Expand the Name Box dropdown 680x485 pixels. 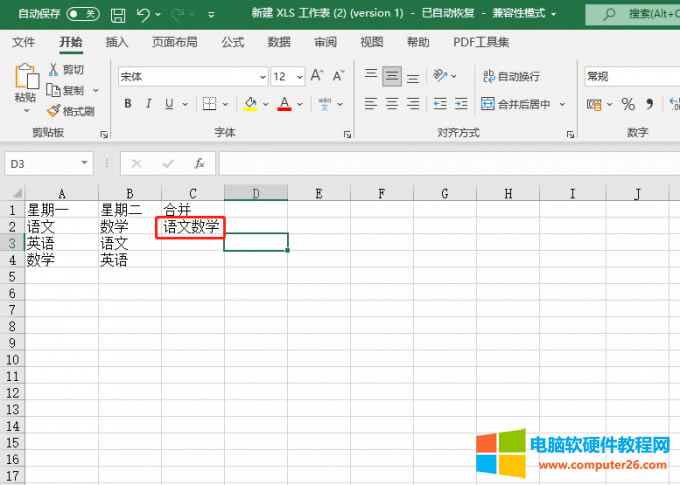tap(85, 163)
